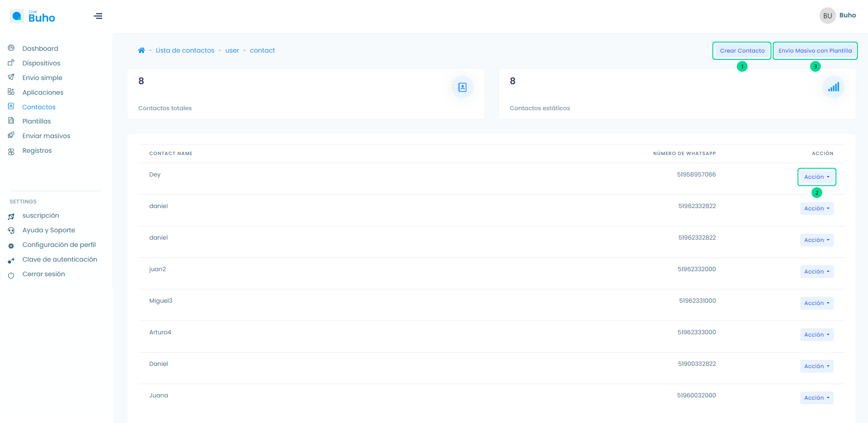Expand Acción dropdown for Miguel3
The height and width of the screenshot is (423, 868).
(x=816, y=303)
